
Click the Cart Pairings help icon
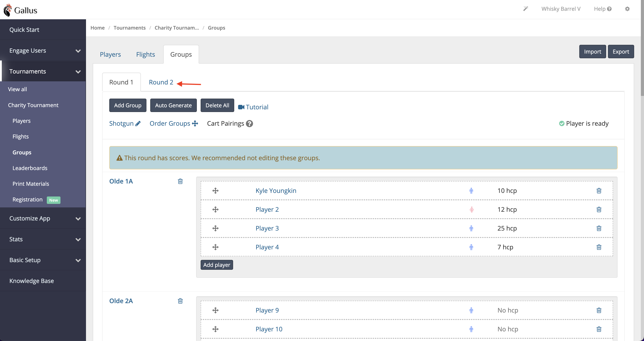(x=249, y=124)
